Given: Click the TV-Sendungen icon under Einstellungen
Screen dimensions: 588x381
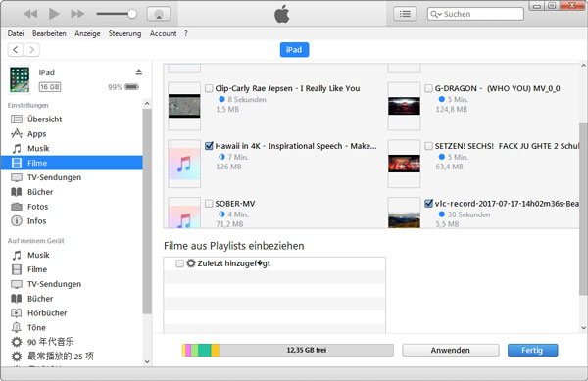Looking at the screenshot, I should point(16,177).
